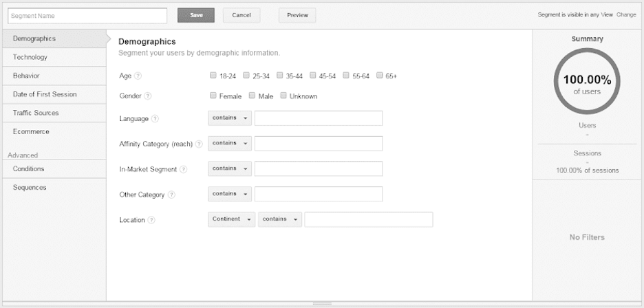The image size is (644, 308).
Task: Click the Preview button
Action: click(297, 15)
